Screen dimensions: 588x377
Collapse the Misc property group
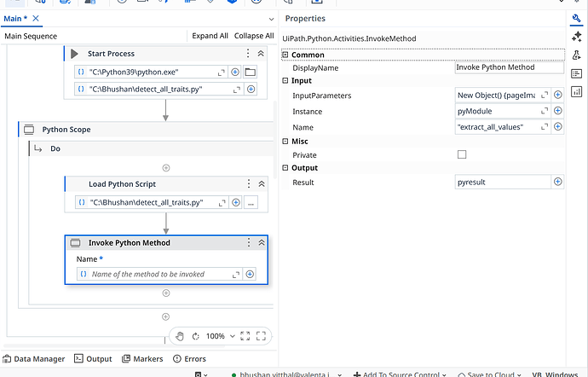[285, 142]
